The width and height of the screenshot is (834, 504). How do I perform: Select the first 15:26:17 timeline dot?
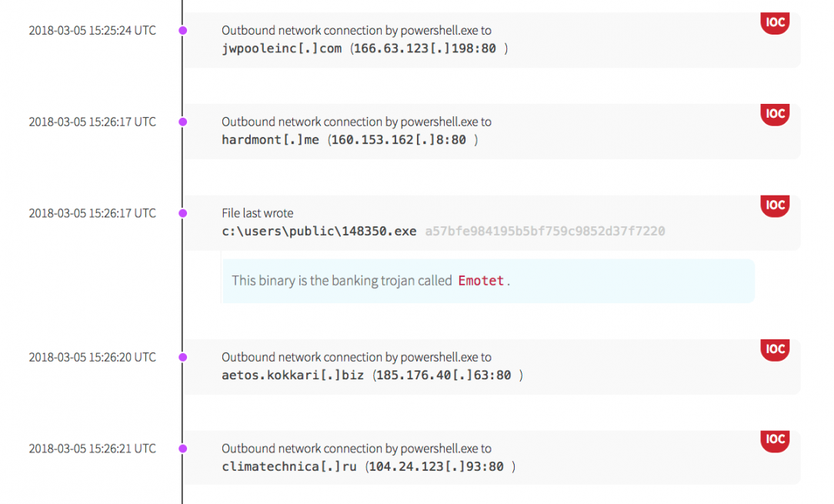tap(182, 122)
